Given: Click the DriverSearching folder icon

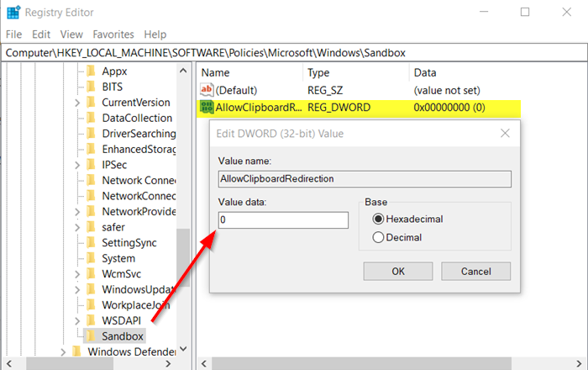Looking at the screenshot, I should [91, 133].
